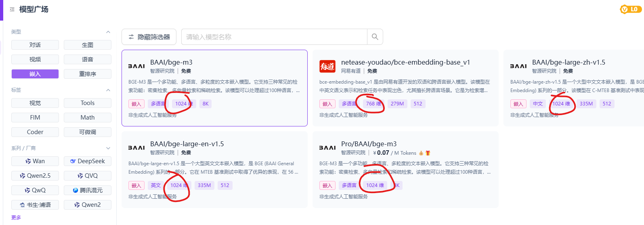Open Pro/BAAI/bge-m3 model title

point(369,144)
